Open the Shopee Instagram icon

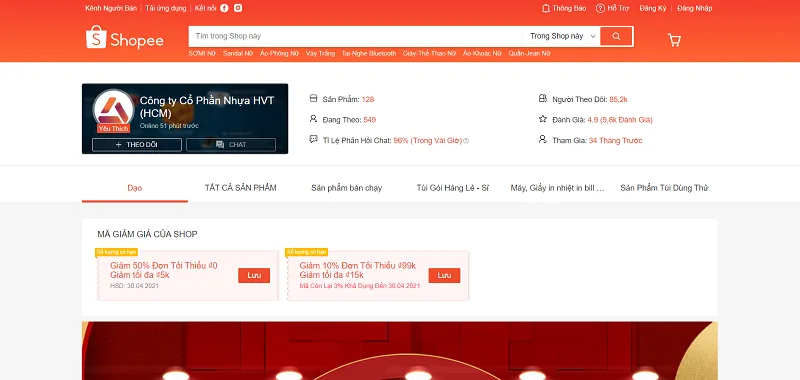[238, 8]
